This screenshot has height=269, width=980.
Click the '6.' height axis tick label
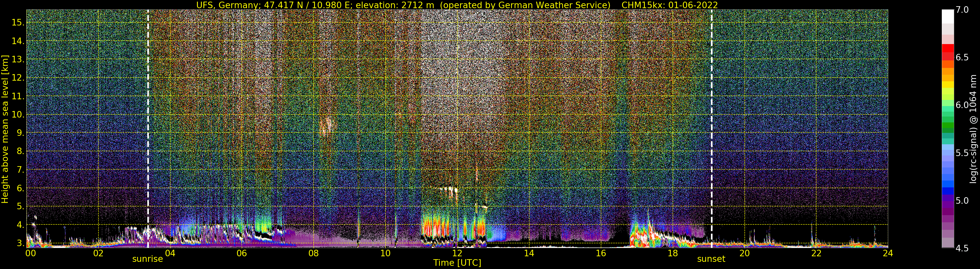point(20,188)
